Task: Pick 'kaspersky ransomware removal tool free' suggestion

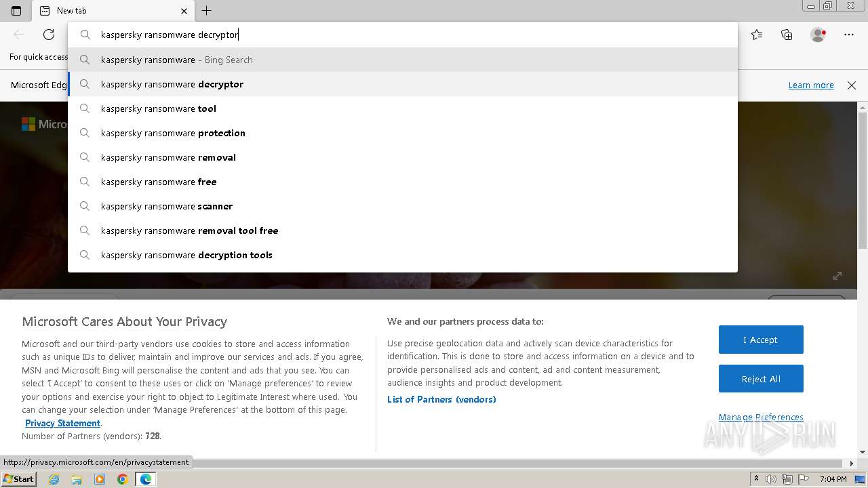Action: (x=403, y=230)
